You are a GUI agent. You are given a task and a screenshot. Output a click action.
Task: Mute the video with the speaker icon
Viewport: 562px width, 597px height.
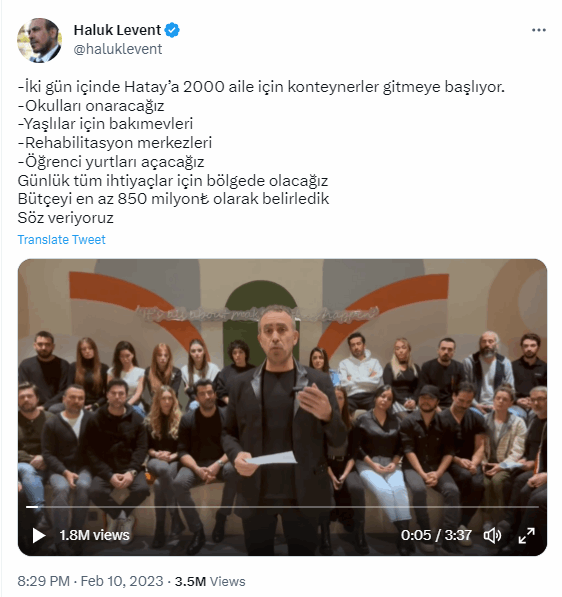492,536
